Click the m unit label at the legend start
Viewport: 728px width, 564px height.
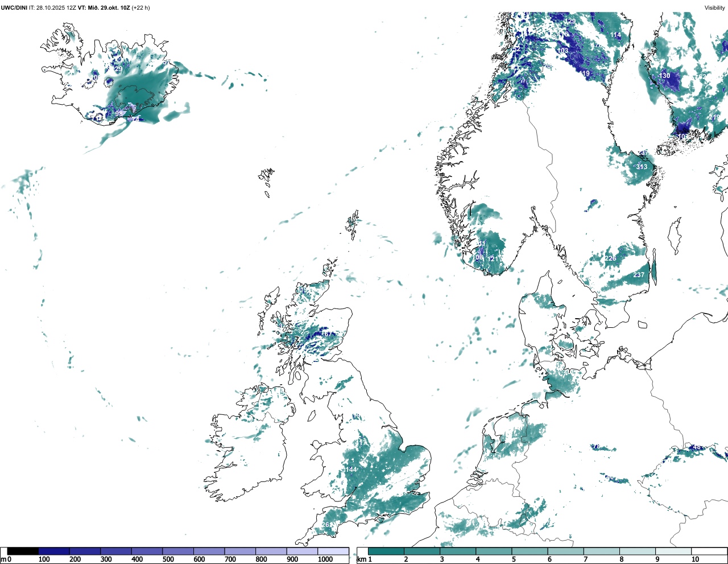click(x=3, y=559)
